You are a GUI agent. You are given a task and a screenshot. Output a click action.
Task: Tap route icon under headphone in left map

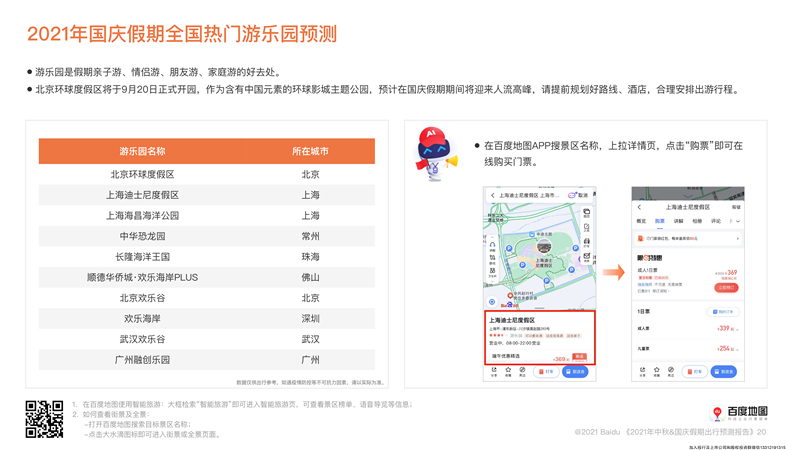[492, 258]
